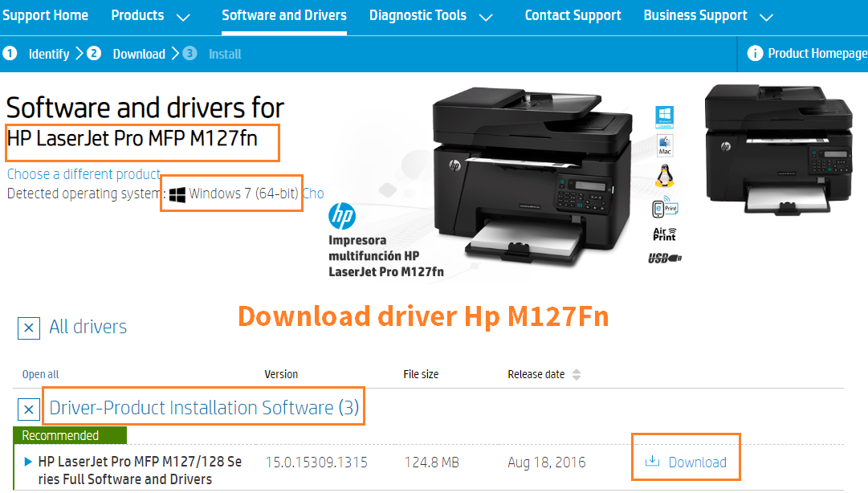868x493 pixels.
Task: Click the step 2 circle icon
Action: [x=94, y=53]
